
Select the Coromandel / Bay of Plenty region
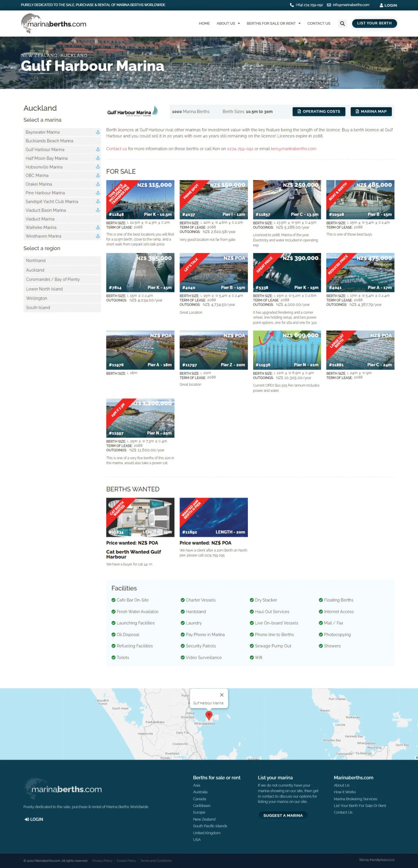62,279
